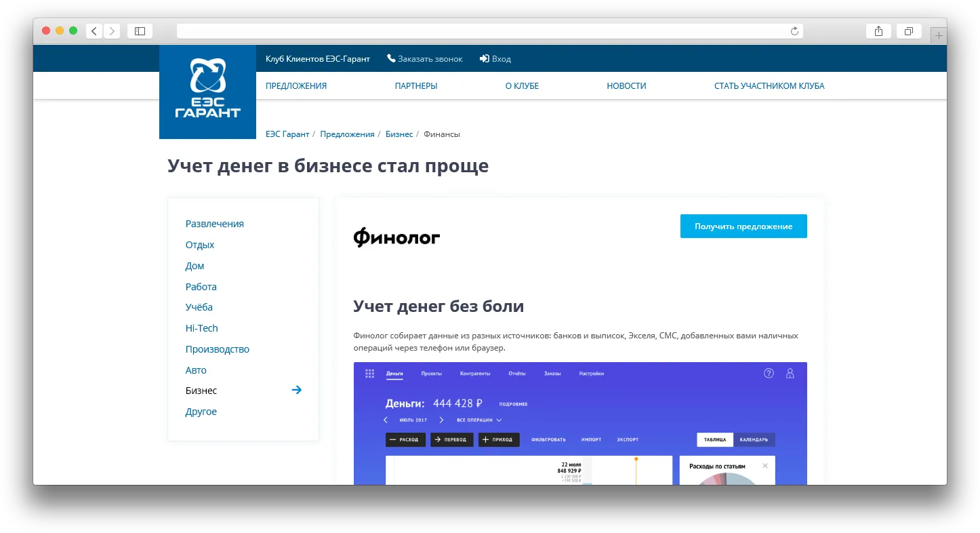Switch to ТАБЛИЦА view
Viewport: 980px width, 533px height.
coord(715,439)
